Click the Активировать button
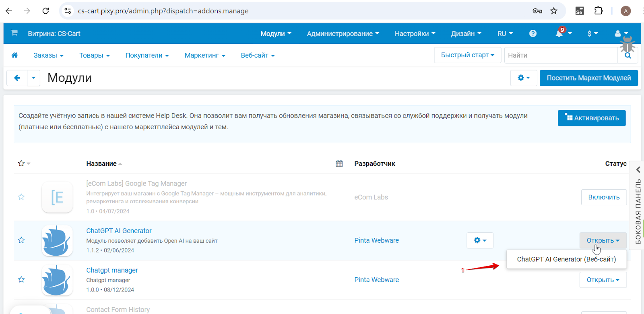 [x=592, y=118]
